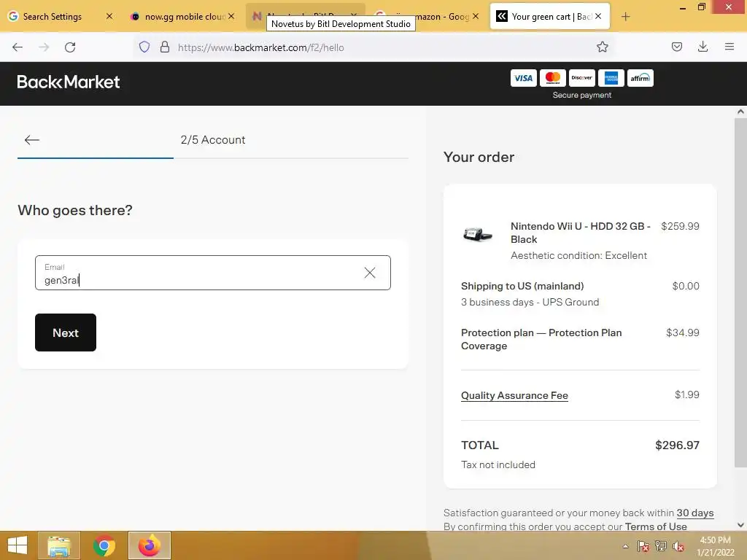
Task: Click the $34.99 protection plan price
Action: tap(683, 332)
